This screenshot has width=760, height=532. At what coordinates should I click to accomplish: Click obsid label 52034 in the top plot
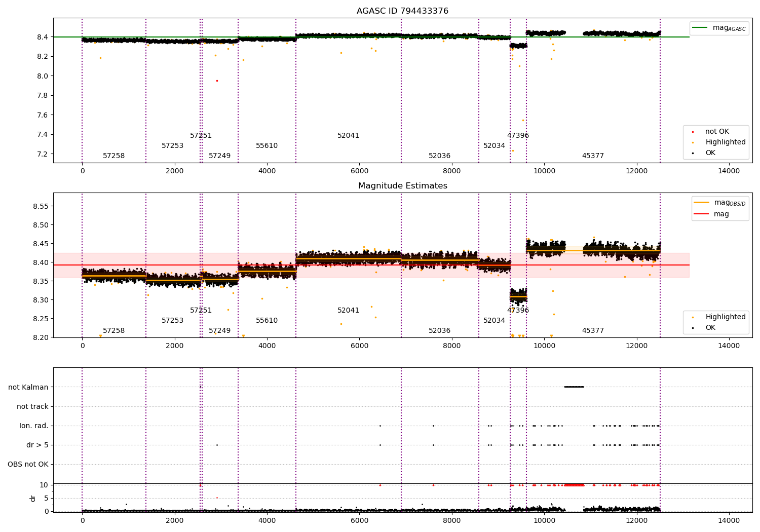[494, 146]
